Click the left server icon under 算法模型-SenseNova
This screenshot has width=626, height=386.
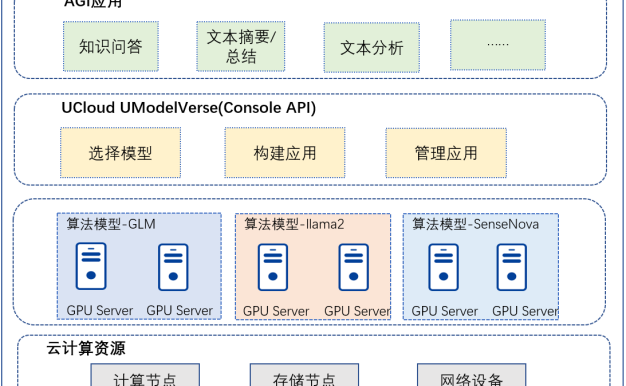click(444, 267)
